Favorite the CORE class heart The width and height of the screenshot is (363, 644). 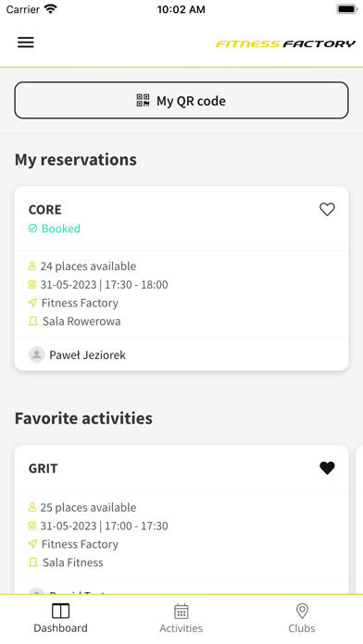tap(327, 209)
